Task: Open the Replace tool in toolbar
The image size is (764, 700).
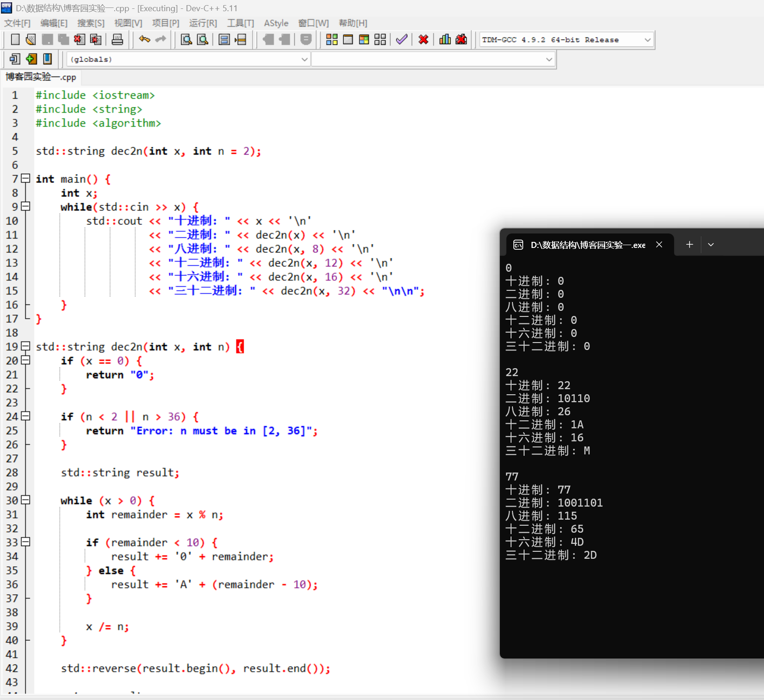Action: [203, 40]
